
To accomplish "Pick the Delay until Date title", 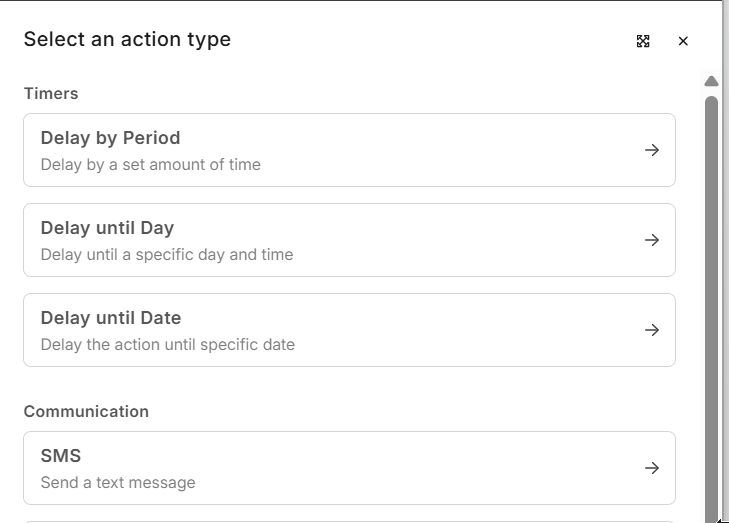I will (x=111, y=318).
